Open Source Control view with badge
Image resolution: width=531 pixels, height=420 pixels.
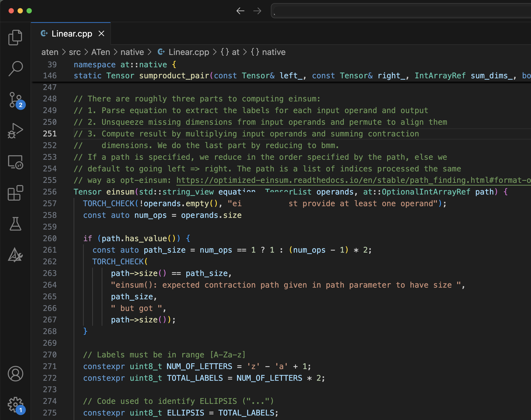(x=15, y=100)
